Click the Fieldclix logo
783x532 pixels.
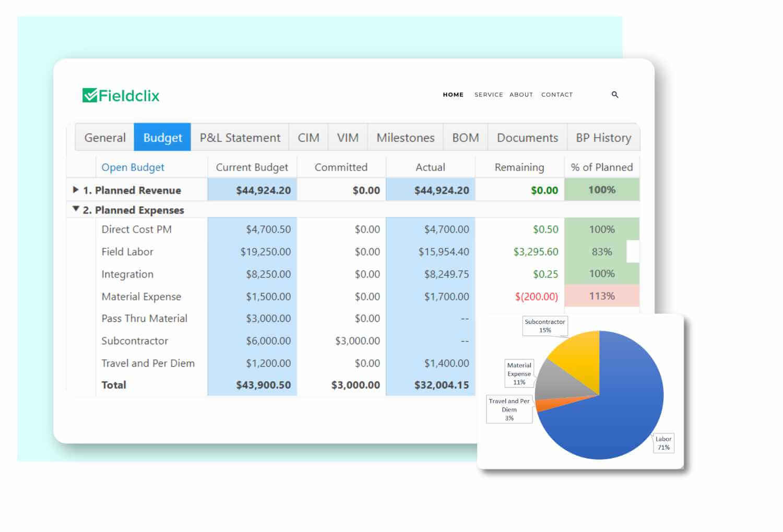(121, 95)
